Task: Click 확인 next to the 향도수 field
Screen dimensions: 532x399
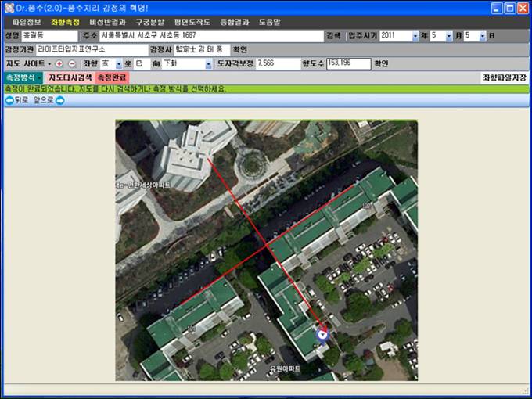Action: (x=381, y=63)
